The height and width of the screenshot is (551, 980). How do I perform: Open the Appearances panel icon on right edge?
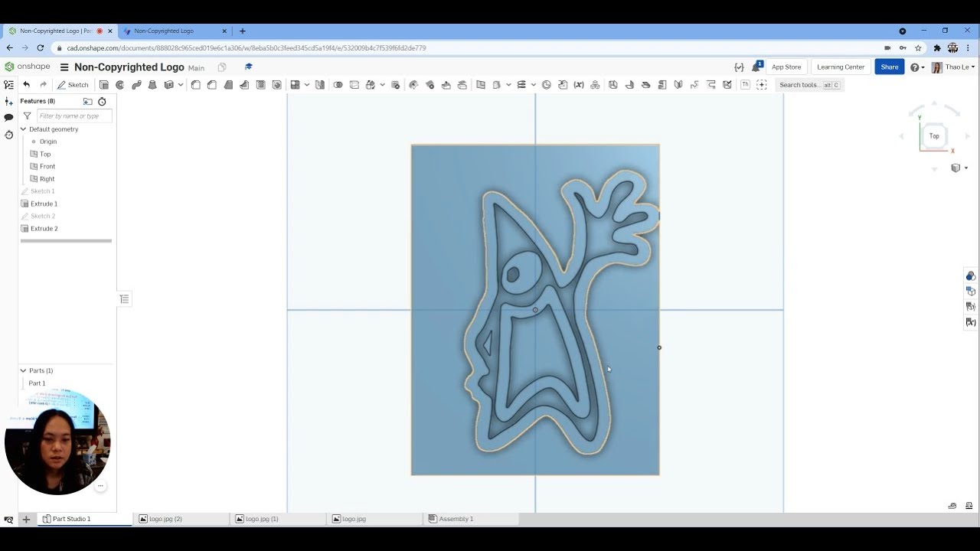[971, 276]
